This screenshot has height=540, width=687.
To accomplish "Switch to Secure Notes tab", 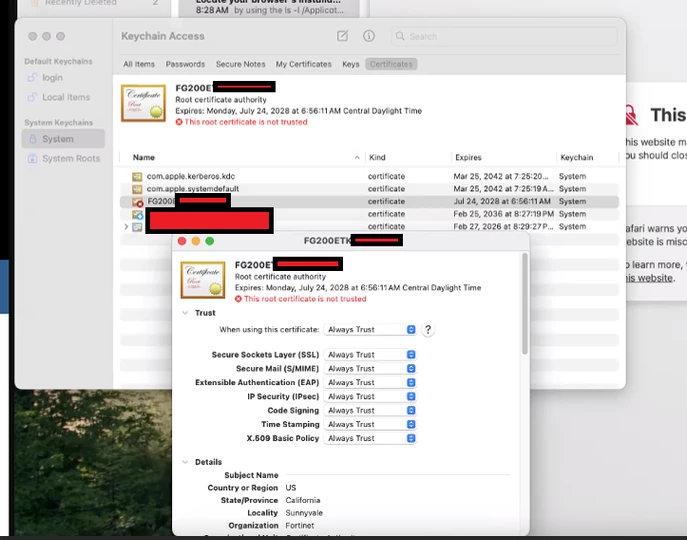I will click(x=241, y=64).
